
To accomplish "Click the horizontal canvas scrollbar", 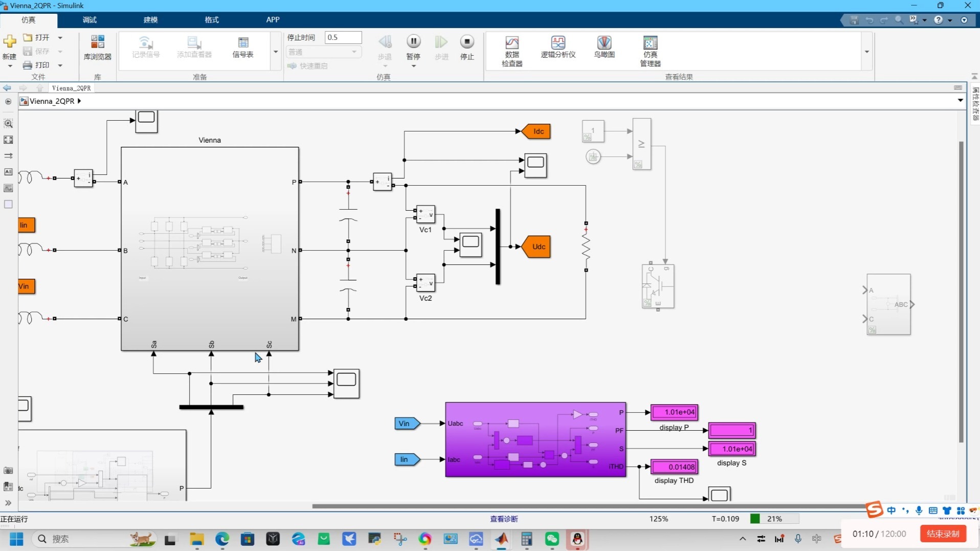I will pyautogui.click(x=588, y=506).
